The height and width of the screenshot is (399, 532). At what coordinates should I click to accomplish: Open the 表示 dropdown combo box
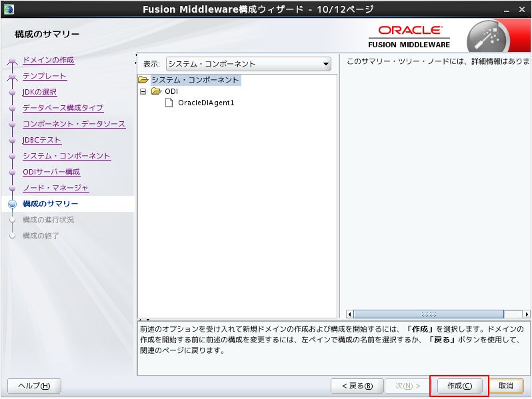(249, 64)
